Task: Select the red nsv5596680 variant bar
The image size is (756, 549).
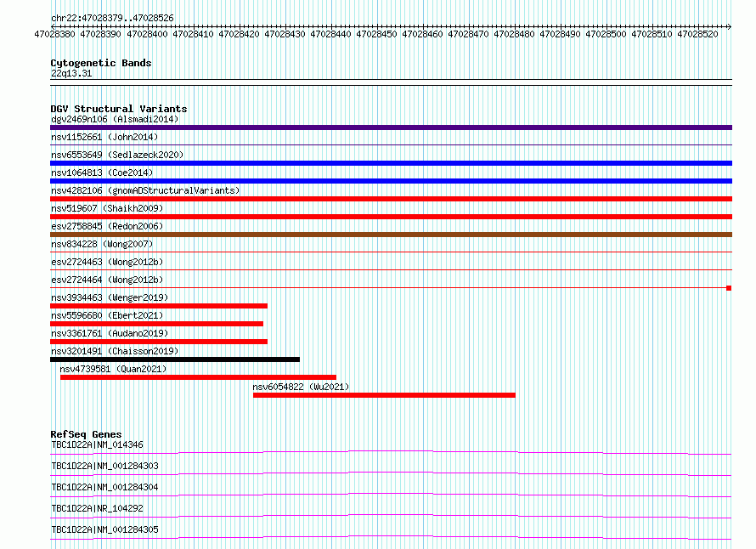Action: point(156,324)
